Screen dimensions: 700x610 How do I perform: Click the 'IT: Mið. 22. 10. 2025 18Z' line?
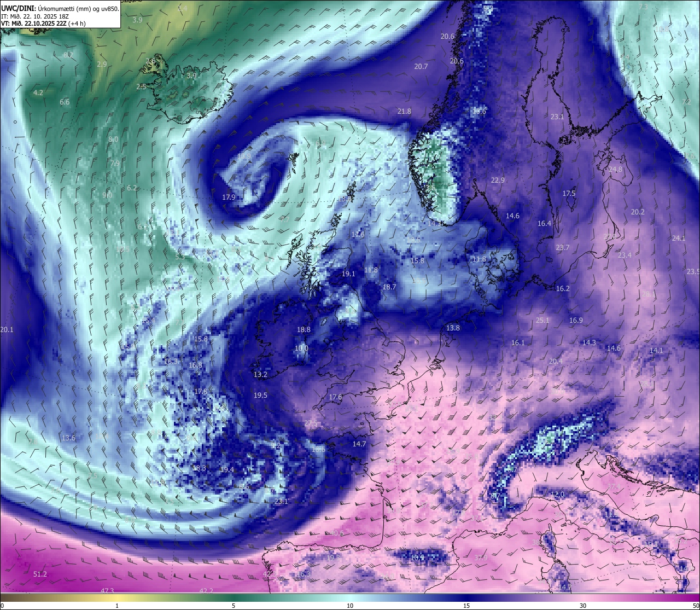[x=35, y=16]
